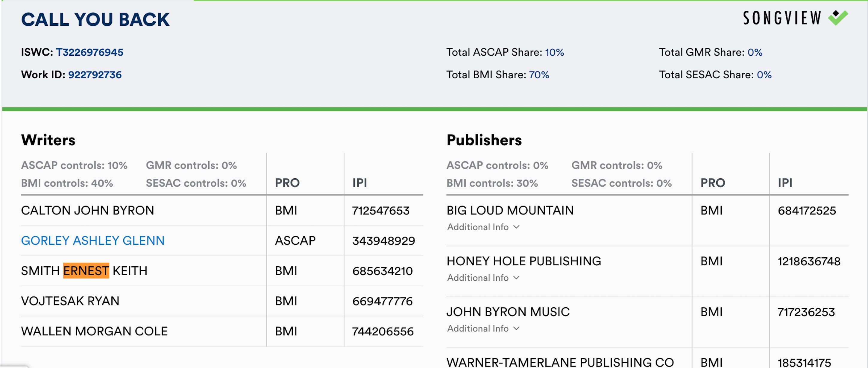The image size is (868, 368).
Task: Click the Call You Back song title
Action: (x=95, y=19)
